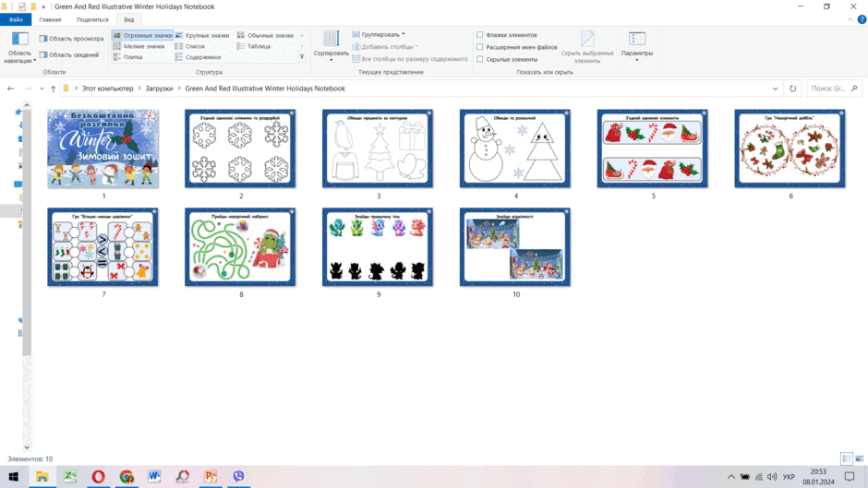The image size is (868, 488).
Task: Open Excel from the taskbar
Action: pos(70,476)
